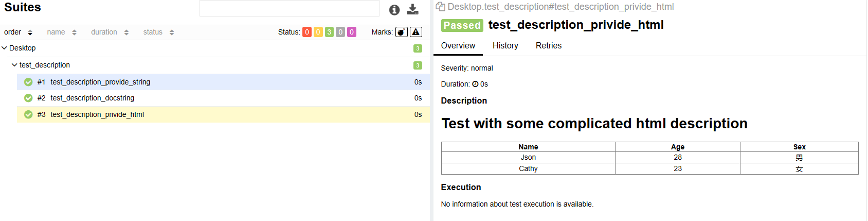Toggle the flaky bomb mark filter
This screenshot has height=221, width=868.
pyautogui.click(x=401, y=32)
